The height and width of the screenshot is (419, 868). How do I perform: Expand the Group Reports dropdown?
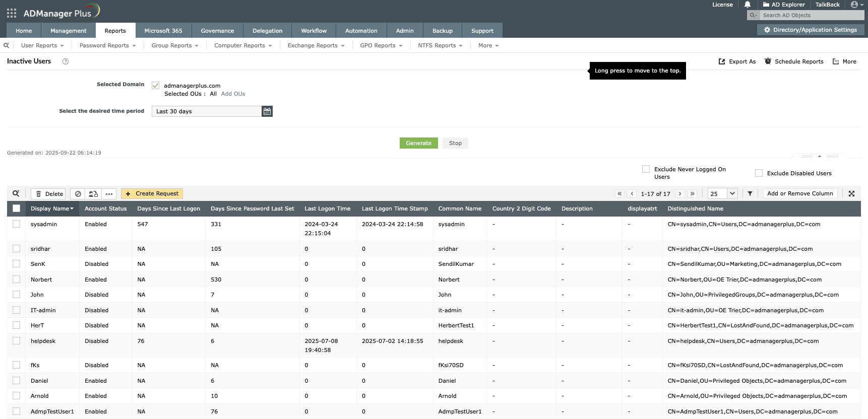[175, 45]
